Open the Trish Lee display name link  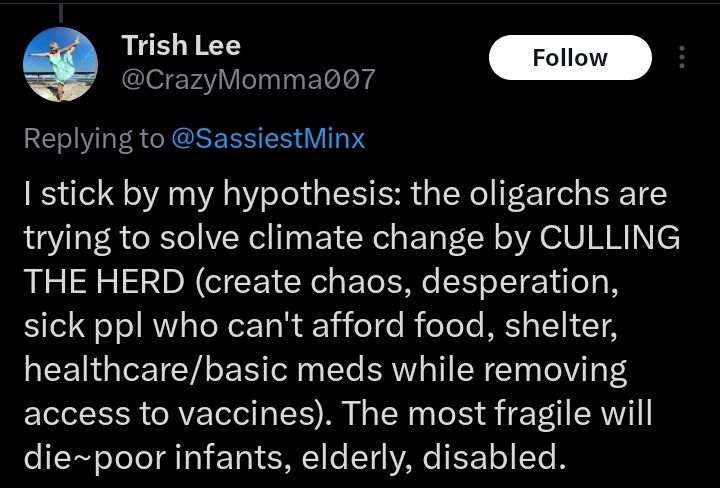pyautogui.click(x=180, y=45)
